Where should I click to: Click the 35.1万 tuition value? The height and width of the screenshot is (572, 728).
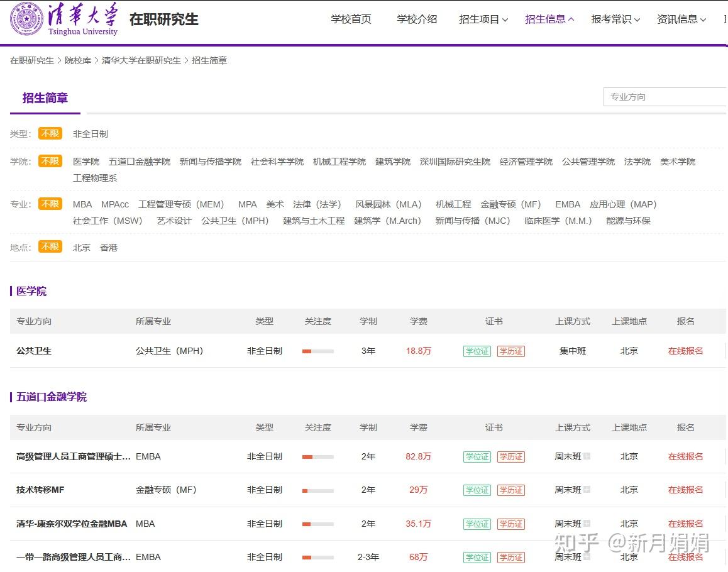point(418,524)
